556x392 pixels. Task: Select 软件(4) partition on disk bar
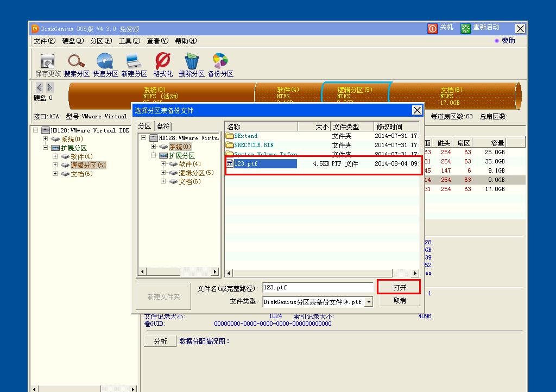(x=288, y=94)
